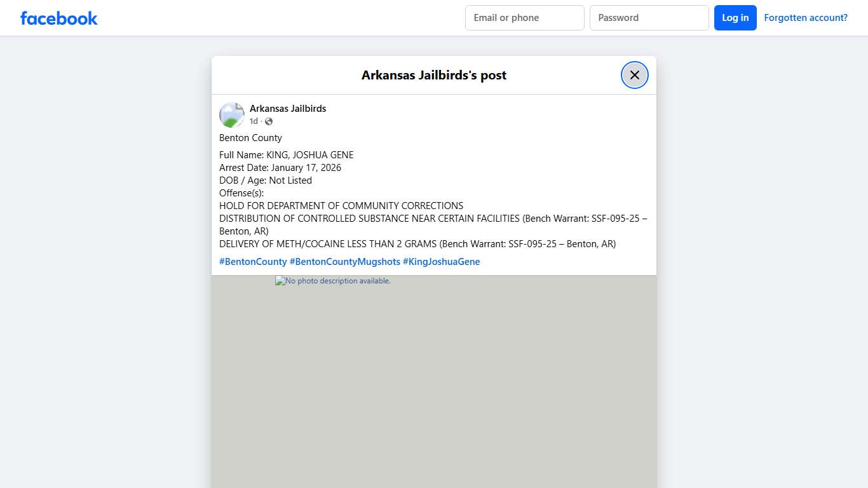This screenshot has height=488, width=868.
Task: Click the Arkansas Jailbirds page name
Action: (288, 108)
